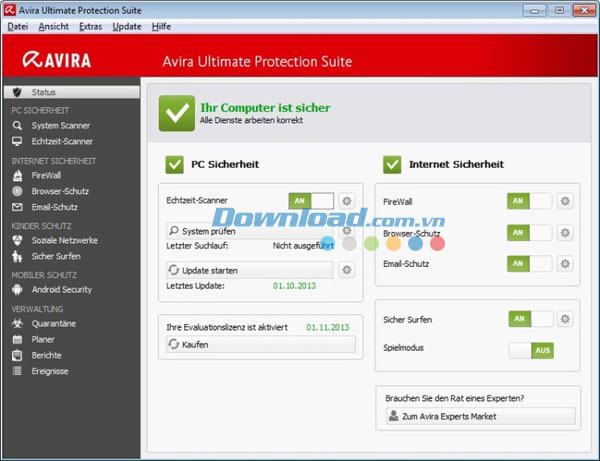Open the Ansicht menu
600x461 pixels.
click(54, 26)
